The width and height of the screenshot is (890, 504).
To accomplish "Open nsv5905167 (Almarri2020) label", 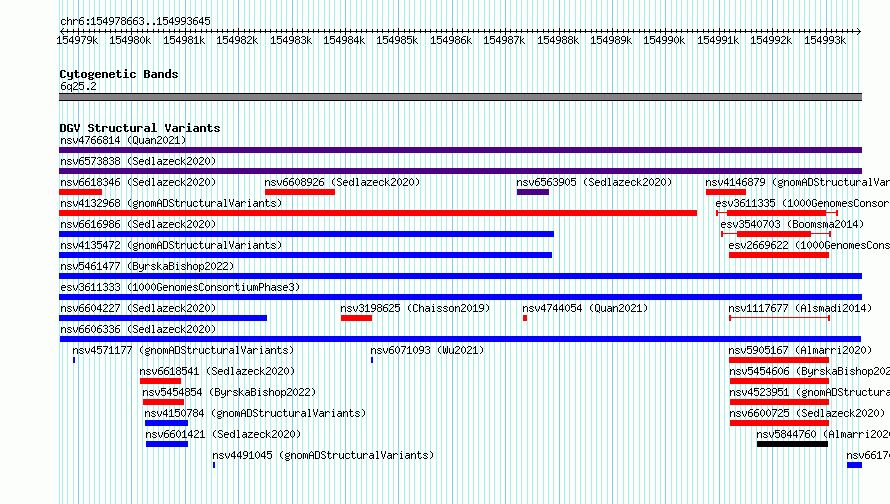I will click(800, 350).
